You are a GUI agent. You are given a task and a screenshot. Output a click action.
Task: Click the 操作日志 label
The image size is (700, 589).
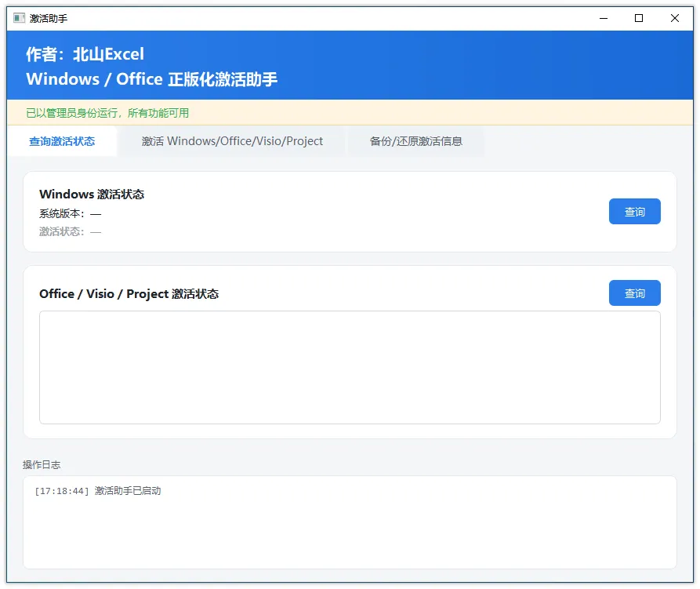click(42, 465)
